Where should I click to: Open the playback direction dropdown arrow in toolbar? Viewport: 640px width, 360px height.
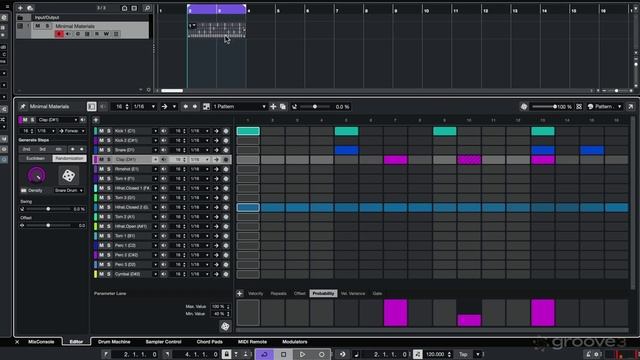click(x=174, y=107)
